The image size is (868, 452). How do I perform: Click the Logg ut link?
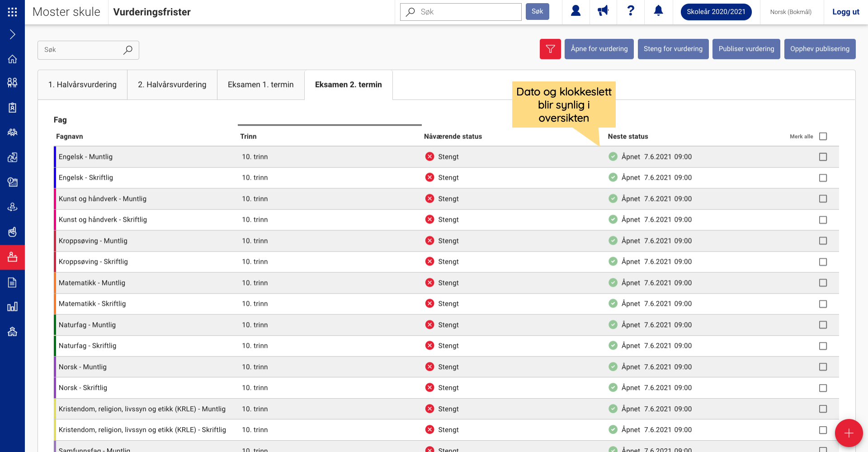[845, 12]
